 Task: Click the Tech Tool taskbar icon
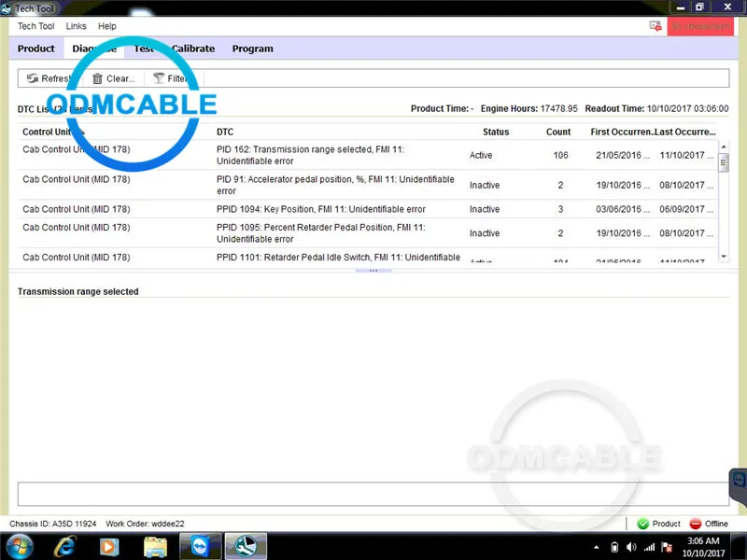(246, 546)
